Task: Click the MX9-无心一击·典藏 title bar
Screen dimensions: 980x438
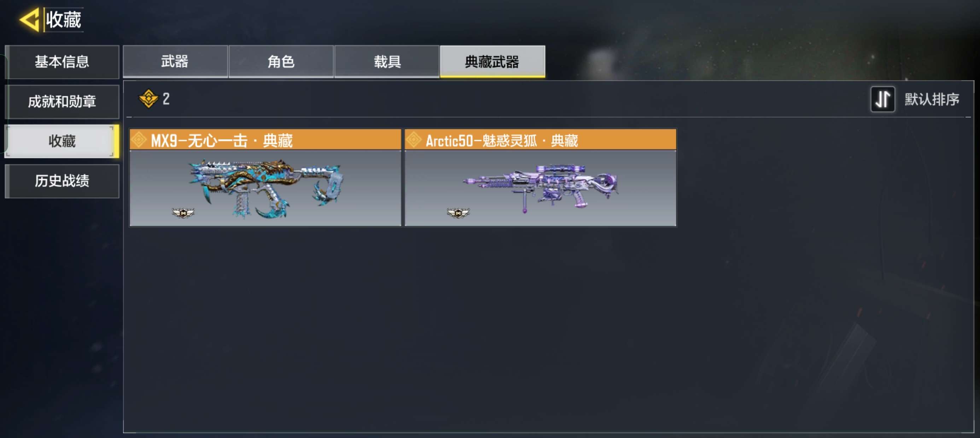Action: pyautogui.click(x=265, y=140)
